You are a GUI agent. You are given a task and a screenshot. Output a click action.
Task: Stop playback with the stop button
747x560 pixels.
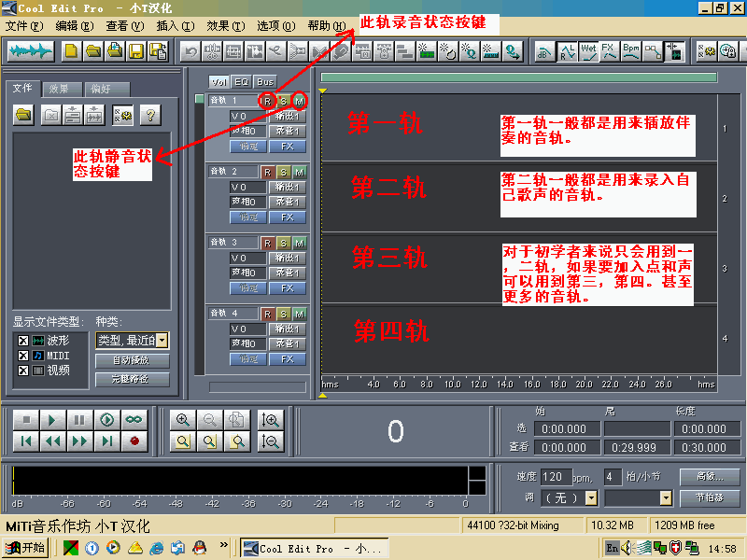pos(26,419)
